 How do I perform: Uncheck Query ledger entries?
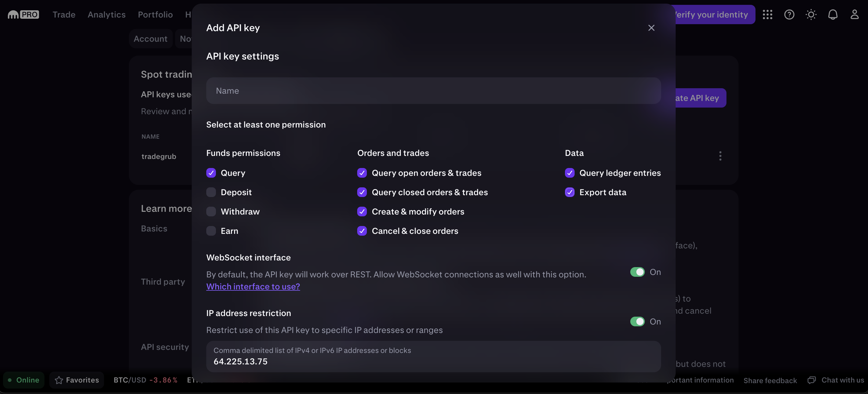click(569, 173)
